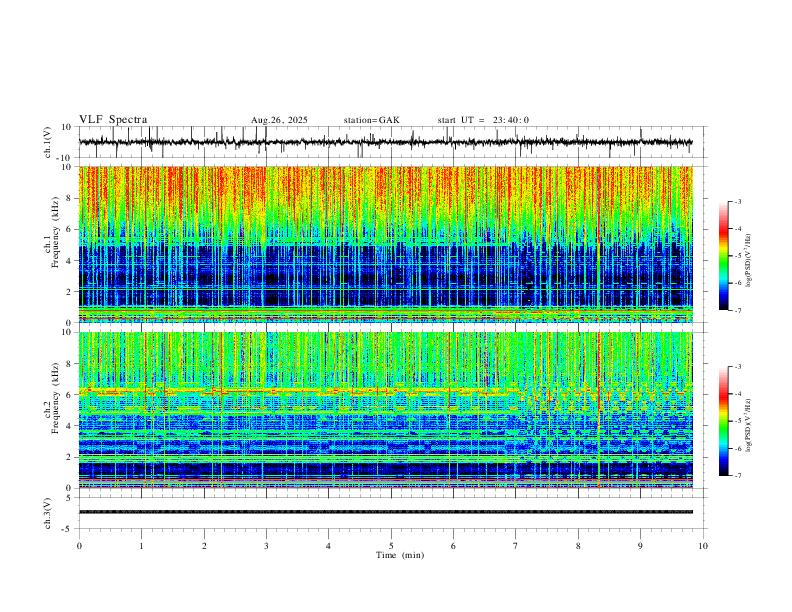
Task: Click time axis tick label "0"
Action: pyautogui.click(x=79, y=546)
